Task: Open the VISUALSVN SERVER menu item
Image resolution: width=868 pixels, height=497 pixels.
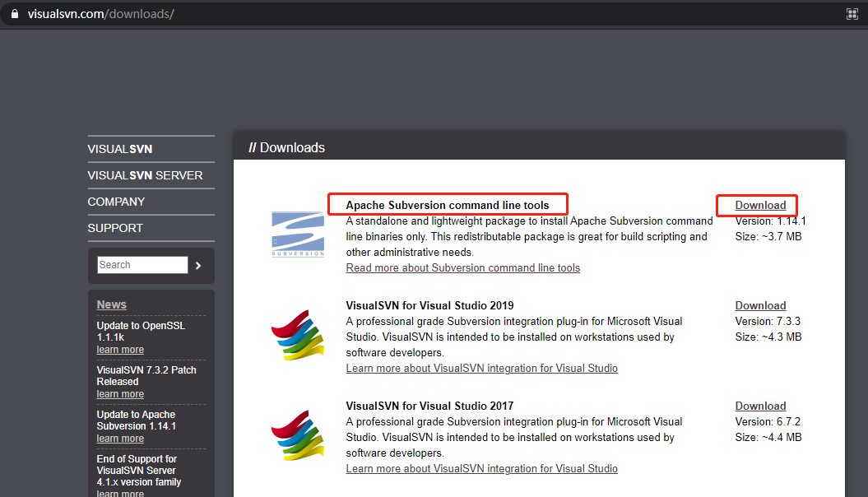Action: coord(145,175)
